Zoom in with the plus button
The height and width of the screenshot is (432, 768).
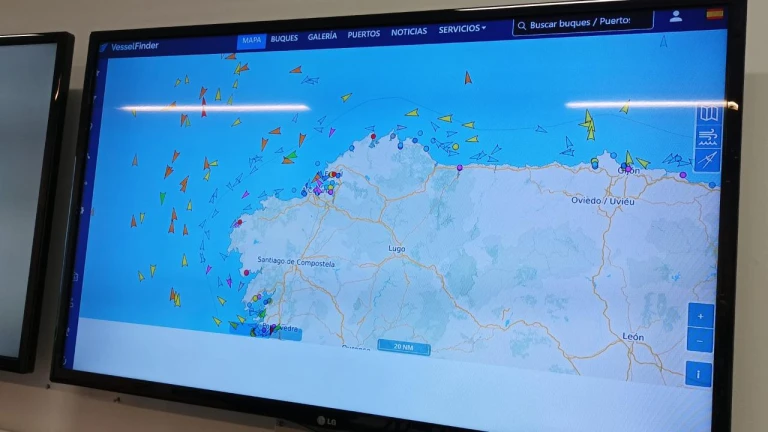[700, 316]
